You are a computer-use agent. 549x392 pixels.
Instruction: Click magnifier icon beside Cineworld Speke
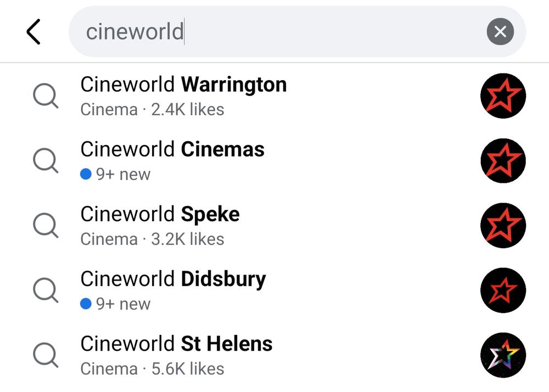(45, 226)
